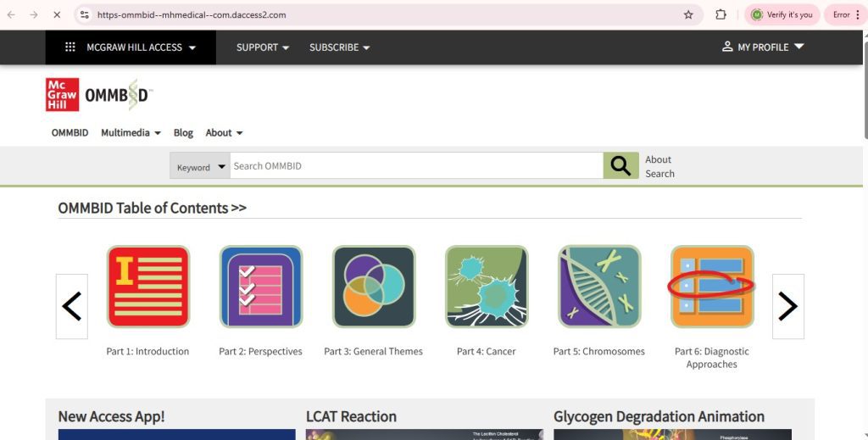
Task: Stop loading the page
Action: tap(57, 15)
